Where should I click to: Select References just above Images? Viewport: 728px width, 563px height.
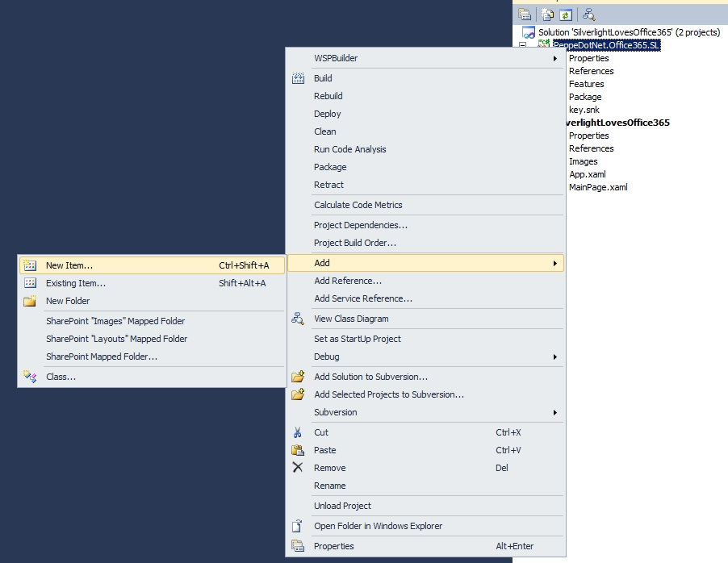pos(591,148)
